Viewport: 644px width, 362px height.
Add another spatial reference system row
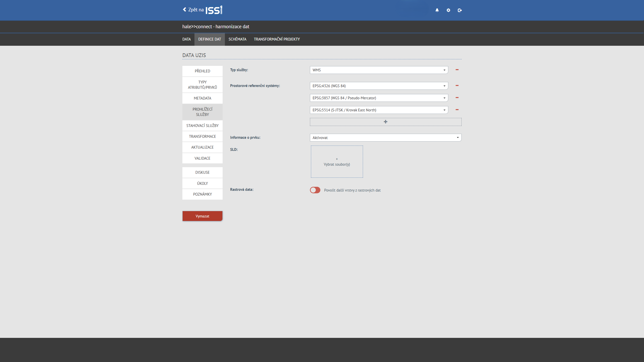pos(385,122)
